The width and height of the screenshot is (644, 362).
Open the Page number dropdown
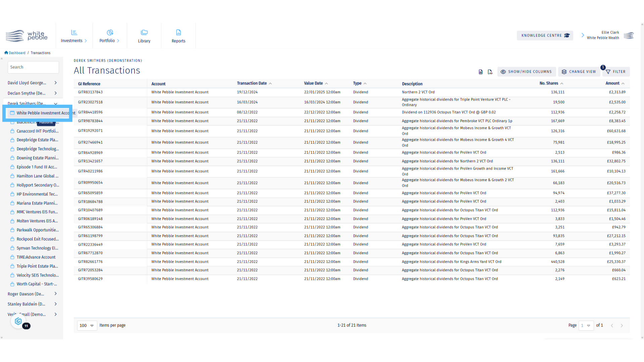click(x=586, y=325)
